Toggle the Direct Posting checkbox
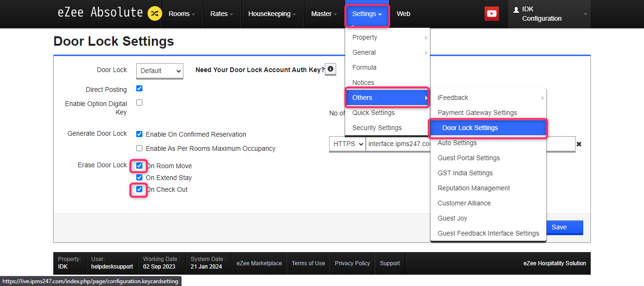The width and height of the screenshot is (644, 286). tap(139, 89)
